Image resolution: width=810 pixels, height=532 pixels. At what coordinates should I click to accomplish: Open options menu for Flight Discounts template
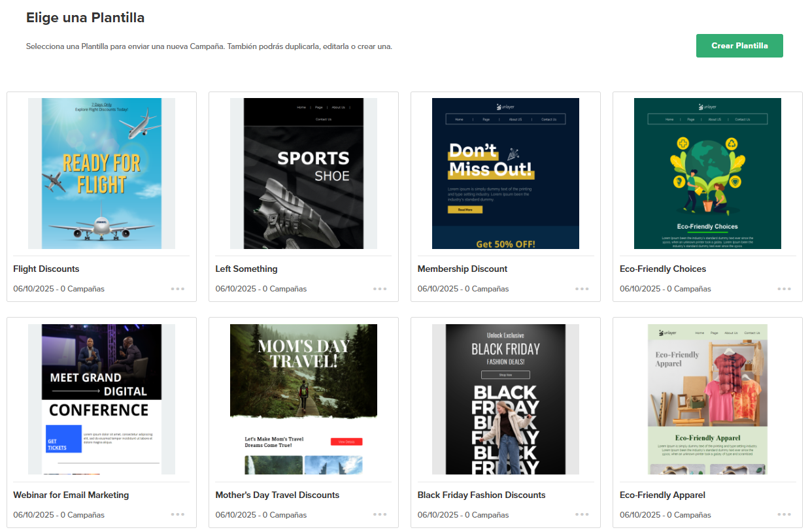pos(178,288)
